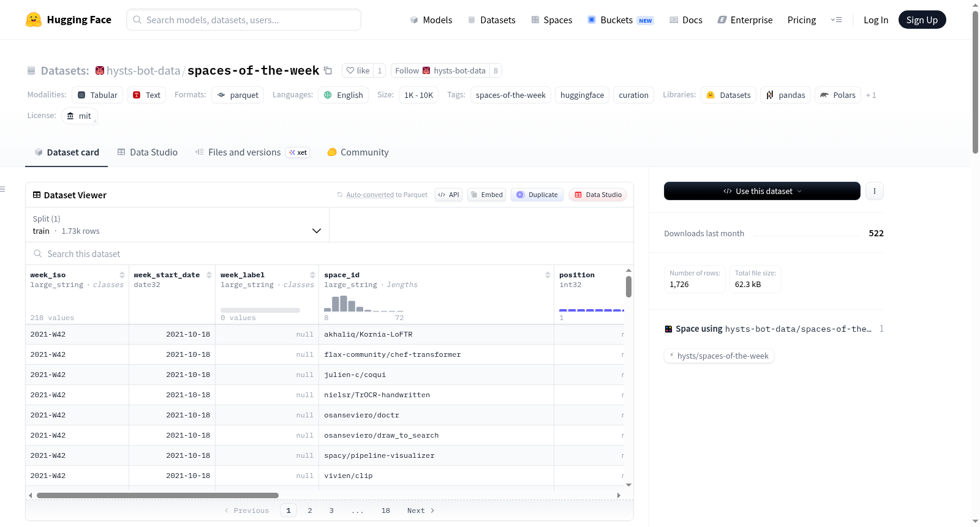Click the Text modality tag
The image size is (980, 527).
click(x=146, y=95)
